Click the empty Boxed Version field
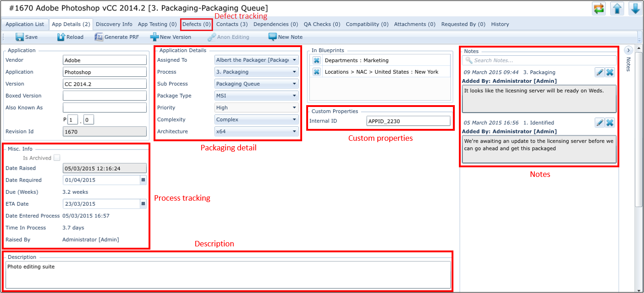This screenshot has height=293, width=644. [105, 96]
